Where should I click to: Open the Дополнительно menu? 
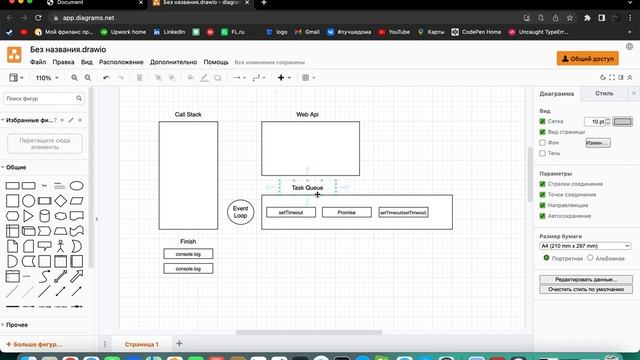click(x=173, y=62)
